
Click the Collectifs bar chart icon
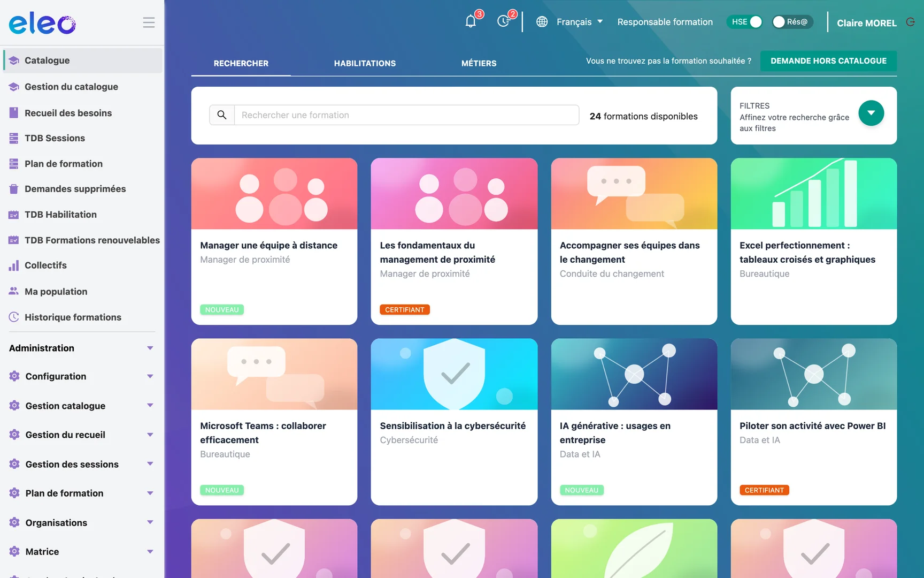pyautogui.click(x=14, y=265)
